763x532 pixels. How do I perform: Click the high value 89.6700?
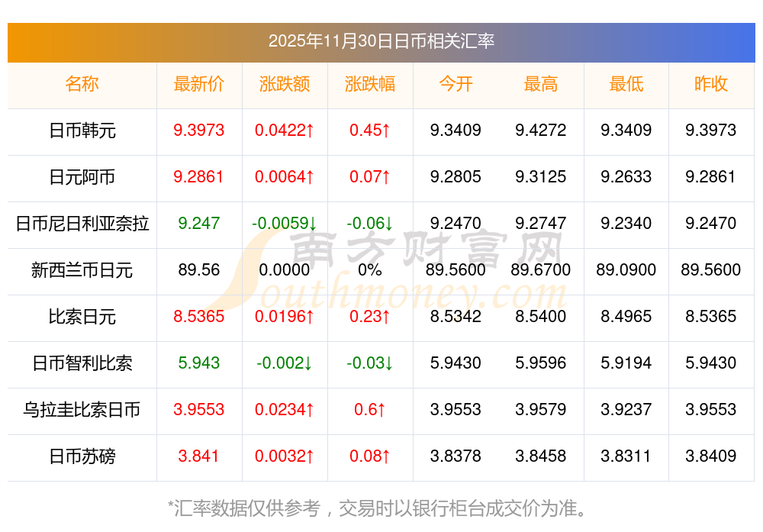(x=541, y=269)
